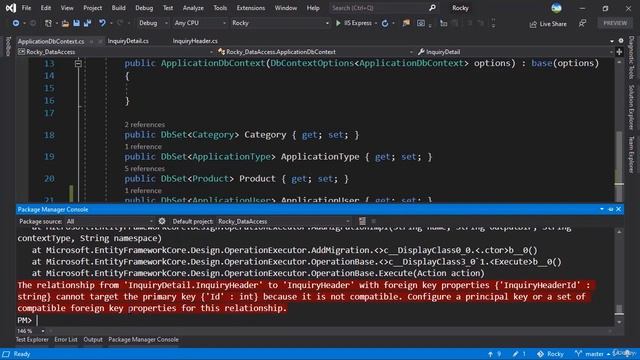
Task: Open the InquiryDetail member navigation dropdown
Action: coord(515,52)
